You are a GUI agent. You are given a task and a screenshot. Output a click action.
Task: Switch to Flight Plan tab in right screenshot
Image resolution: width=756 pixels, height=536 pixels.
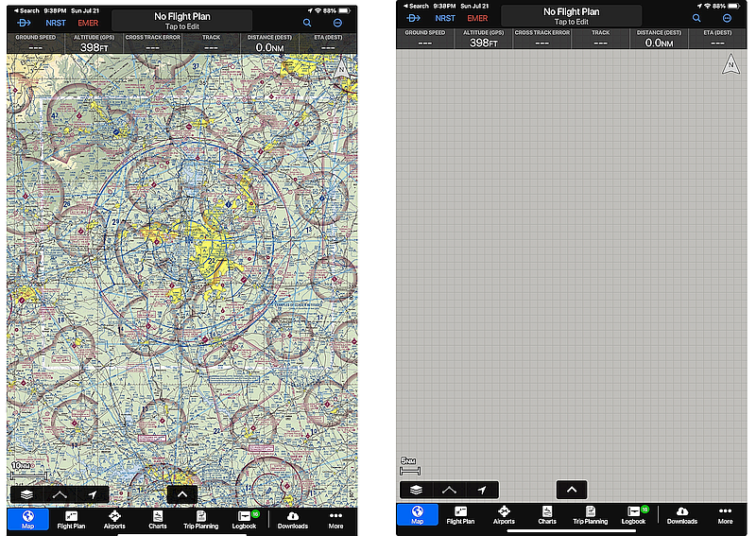click(460, 515)
